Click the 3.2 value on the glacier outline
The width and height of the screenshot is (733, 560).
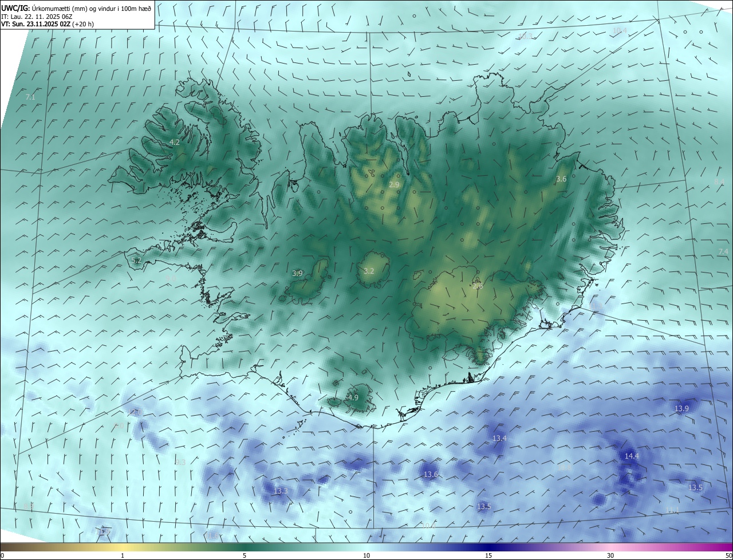pos(369,271)
